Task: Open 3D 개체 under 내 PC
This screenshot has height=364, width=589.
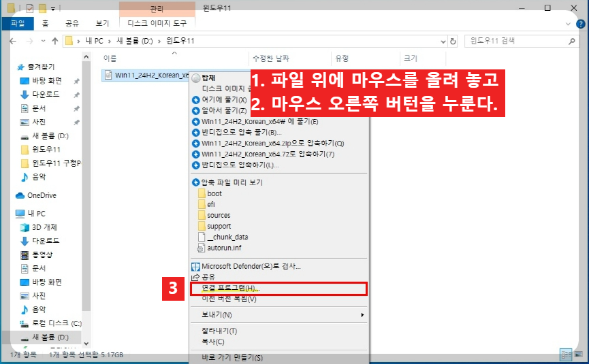Action: pyautogui.click(x=44, y=227)
